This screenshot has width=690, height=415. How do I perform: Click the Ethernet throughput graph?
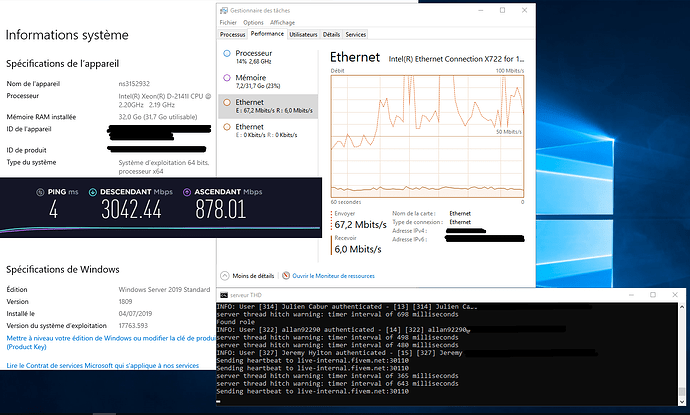(427, 136)
